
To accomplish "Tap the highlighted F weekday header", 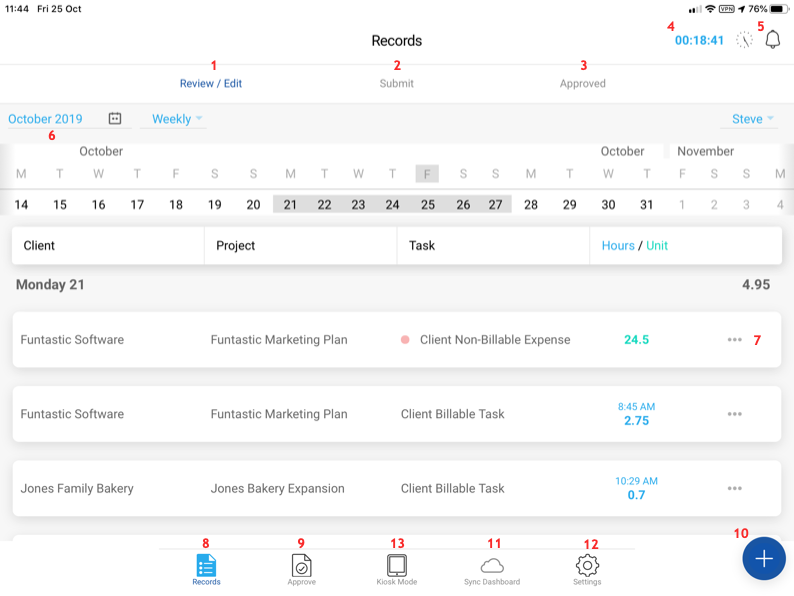I will pyautogui.click(x=427, y=174).
